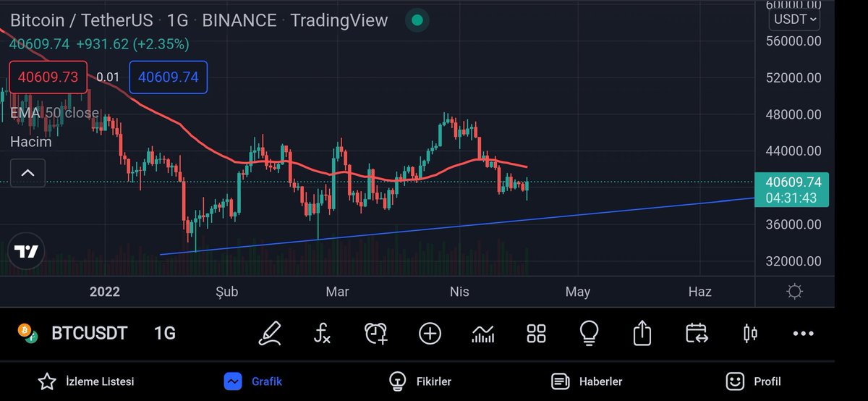Click the 0.01 spread value
Image resolution: width=868 pixels, height=401 pixels.
pyautogui.click(x=108, y=77)
